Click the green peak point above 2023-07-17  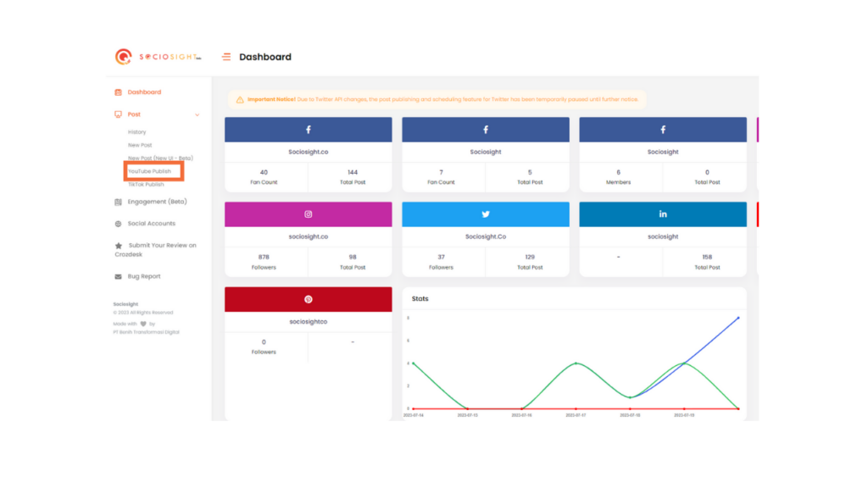click(x=576, y=363)
